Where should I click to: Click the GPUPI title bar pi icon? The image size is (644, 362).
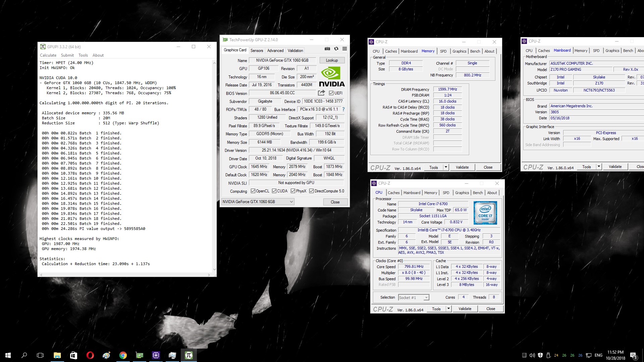click(43, 47)
